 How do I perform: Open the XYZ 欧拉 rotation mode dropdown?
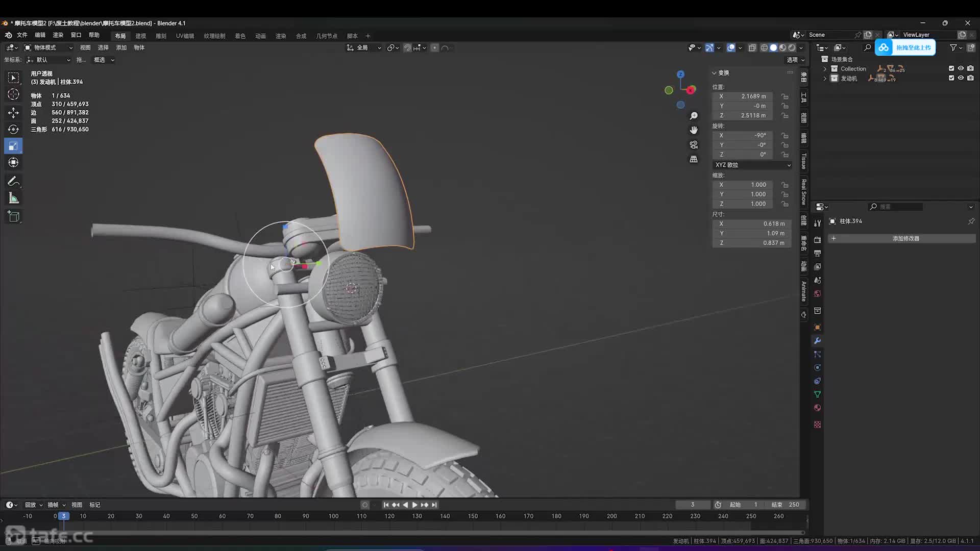pyautogui.click(x=752, y=165)
